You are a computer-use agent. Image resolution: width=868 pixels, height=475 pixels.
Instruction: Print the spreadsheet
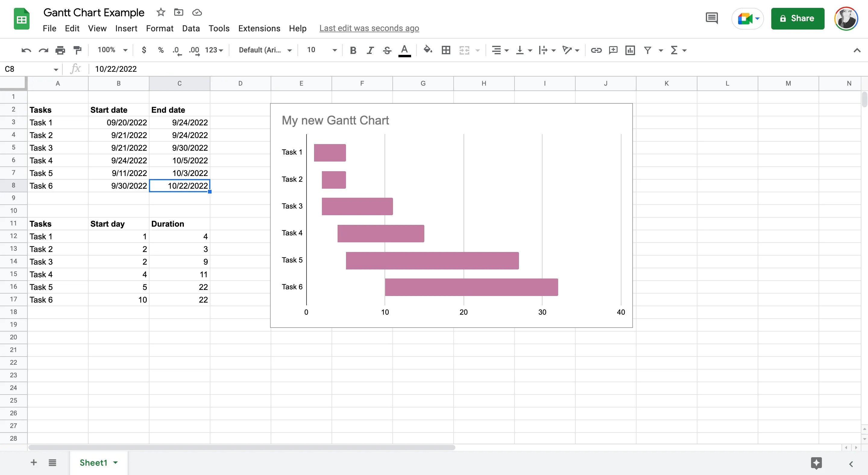[60, 50]
